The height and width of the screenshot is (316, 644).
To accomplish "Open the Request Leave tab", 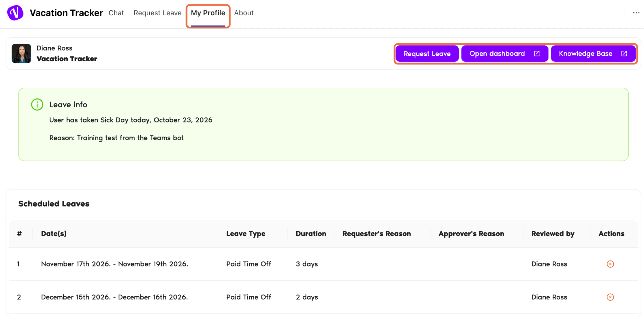I will (157, 13).
